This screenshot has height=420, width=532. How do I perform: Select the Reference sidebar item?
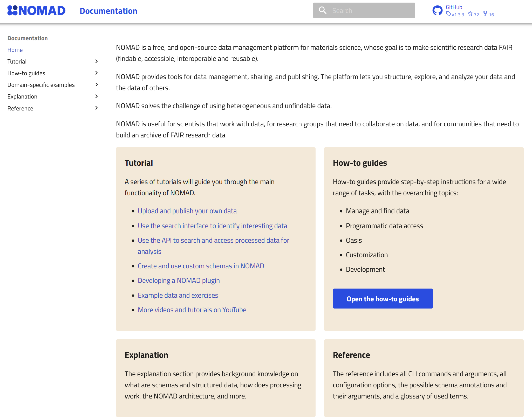[20, 108]
